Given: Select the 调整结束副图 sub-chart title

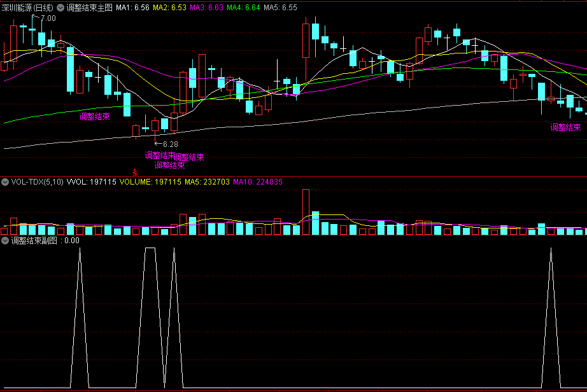Looking at the screenshot, I should click(x=34, y=241).
